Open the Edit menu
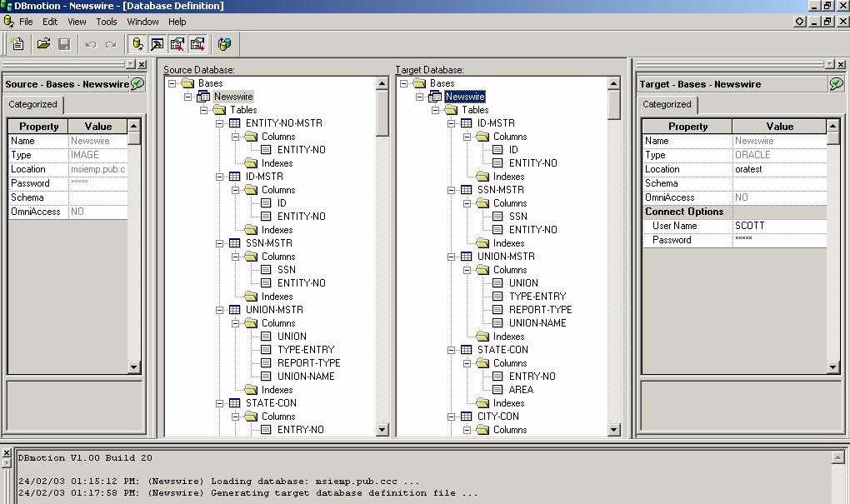Image resolution: width=850 pixels, height=504 pixels. click(50, 22)
